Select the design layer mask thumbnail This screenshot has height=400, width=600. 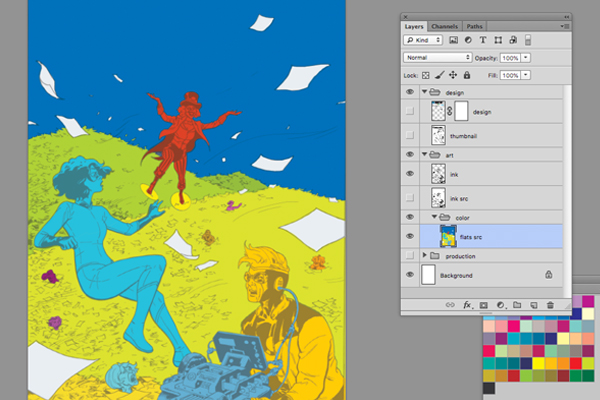[461, 111]
